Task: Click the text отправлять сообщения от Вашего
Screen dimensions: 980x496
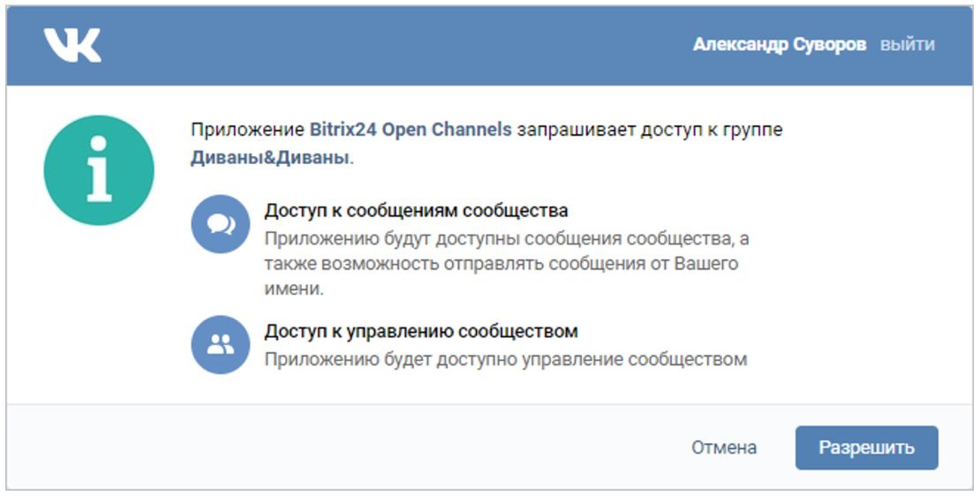Action: click(x=591, y=264)
